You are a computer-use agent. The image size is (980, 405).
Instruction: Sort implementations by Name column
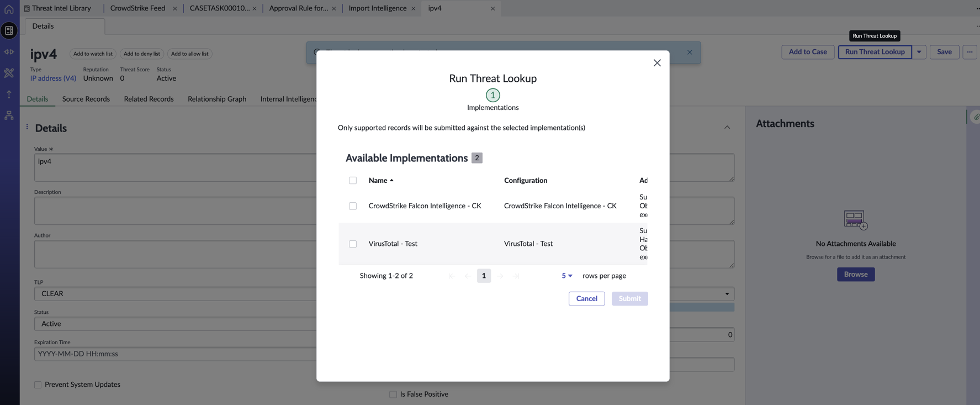tap(381, 181)
